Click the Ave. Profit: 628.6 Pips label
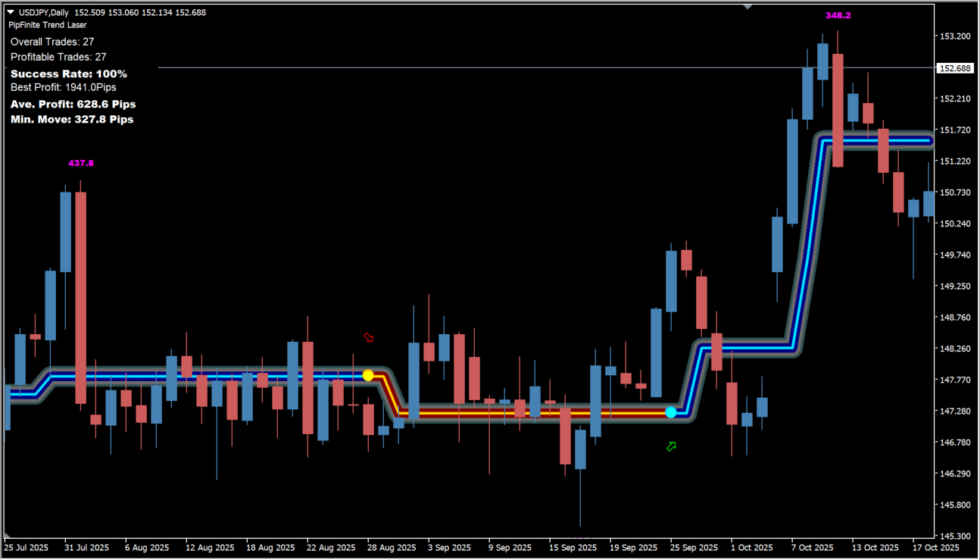The width and height of the screenshot is (980, 560). click(x=73, y=104)
